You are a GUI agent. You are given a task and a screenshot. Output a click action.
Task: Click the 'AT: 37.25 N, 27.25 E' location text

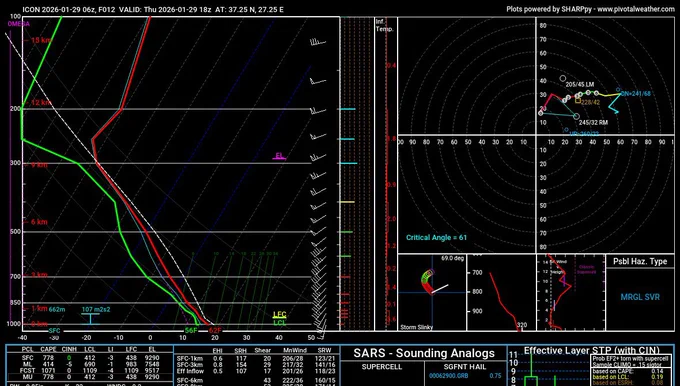pyautogui.click(x=249, y=9)
